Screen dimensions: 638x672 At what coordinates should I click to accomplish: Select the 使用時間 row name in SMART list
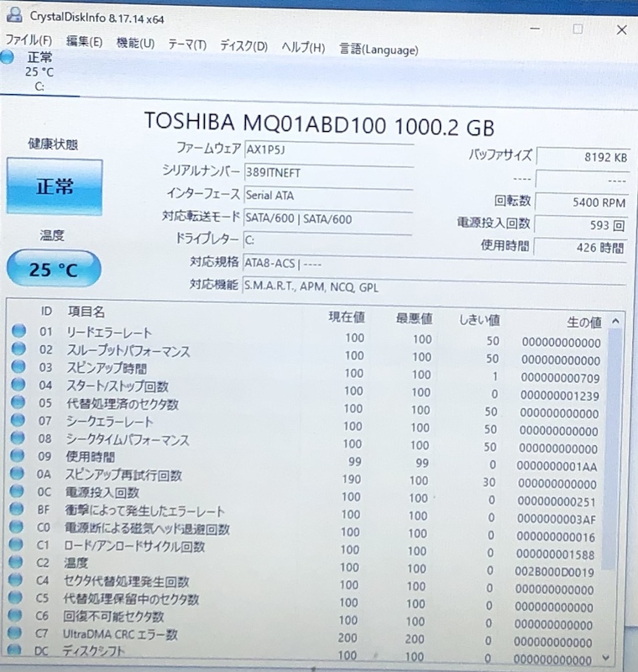(x=91, y=457)
